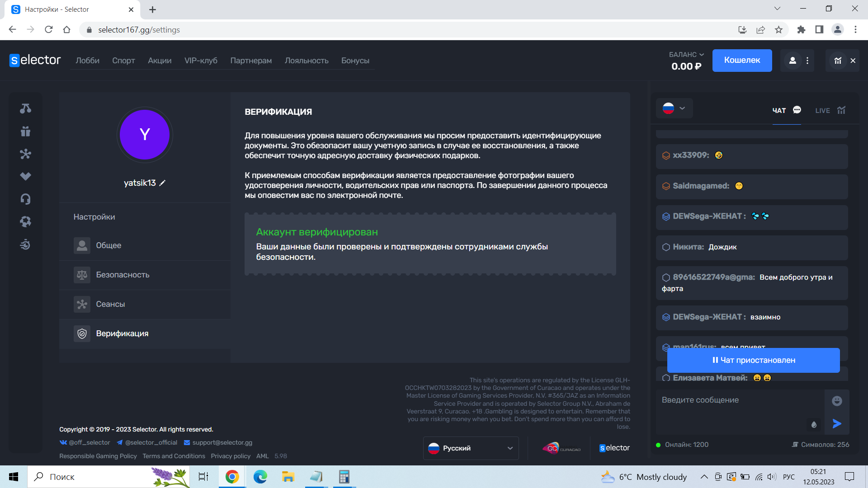Open the Terms and Conditions link
The height and width of the screenshot is (488, 868).
(174, 456)
